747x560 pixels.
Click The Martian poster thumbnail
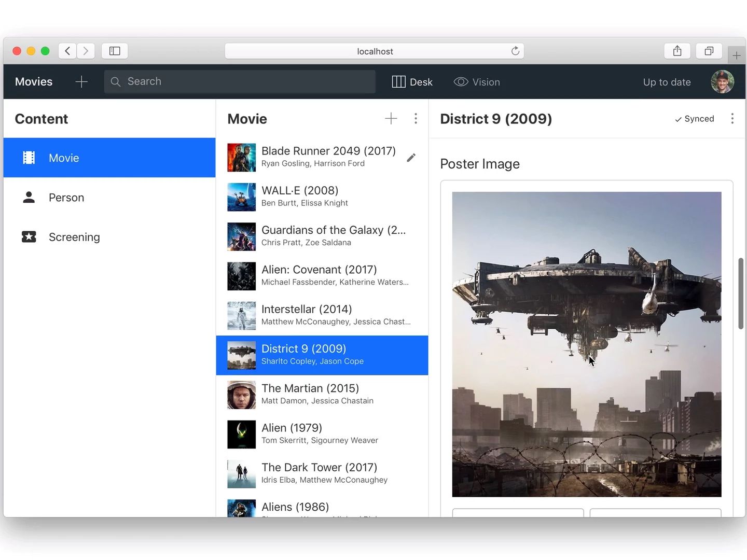242,395
